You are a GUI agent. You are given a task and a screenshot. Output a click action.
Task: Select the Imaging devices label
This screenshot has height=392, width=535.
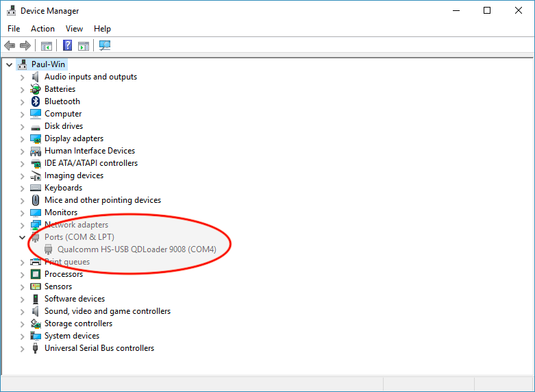[74, 175]
